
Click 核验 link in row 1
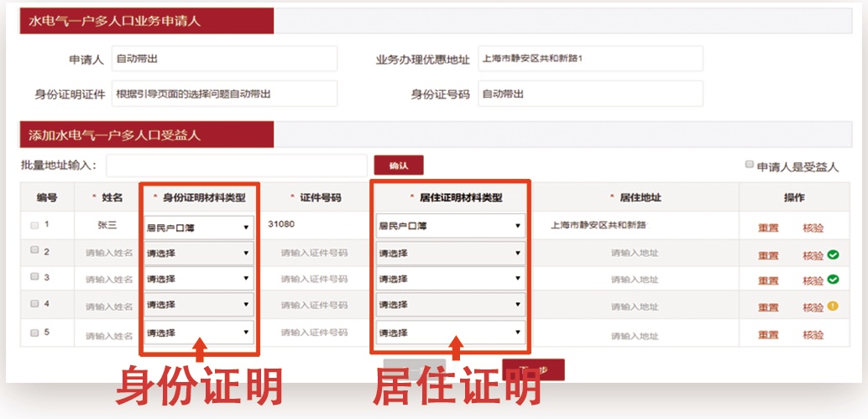tap(813, 228)
